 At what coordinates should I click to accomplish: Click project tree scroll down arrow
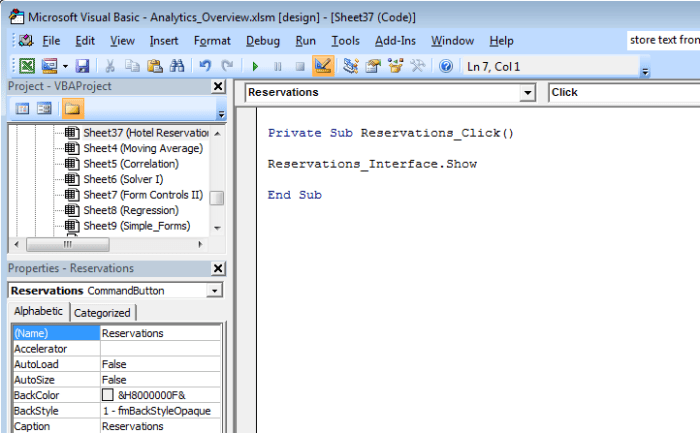[217, 228]
